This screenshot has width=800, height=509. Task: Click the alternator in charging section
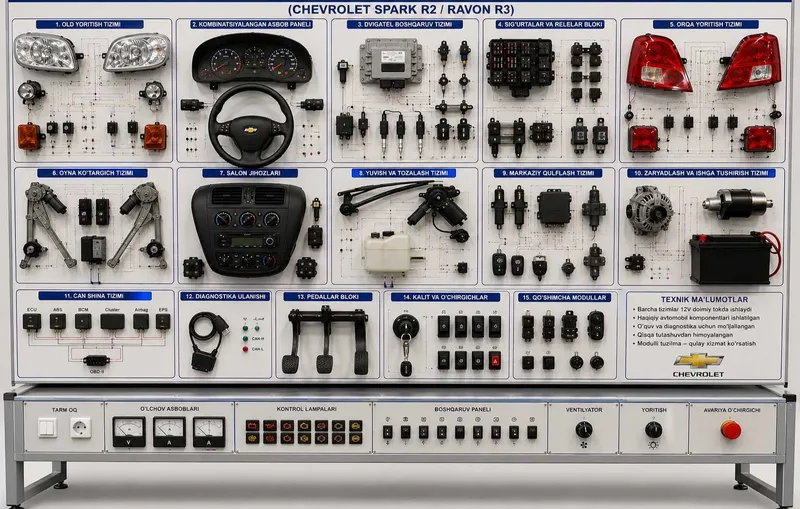pos(649,210)
